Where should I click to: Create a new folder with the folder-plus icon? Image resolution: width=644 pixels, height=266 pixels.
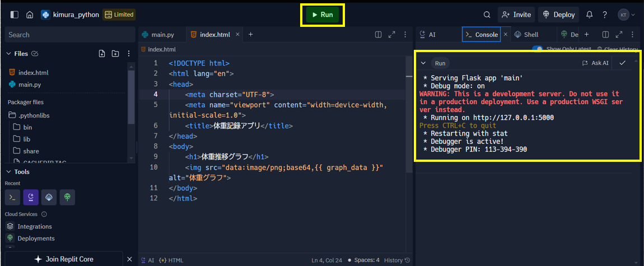[115, 54]
